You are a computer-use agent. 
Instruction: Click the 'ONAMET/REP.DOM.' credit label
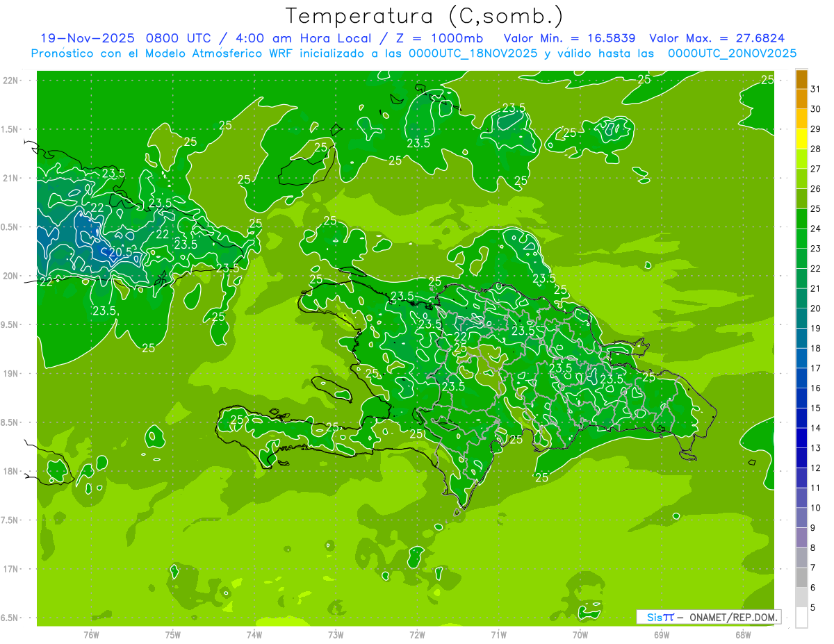click(733, 617)
